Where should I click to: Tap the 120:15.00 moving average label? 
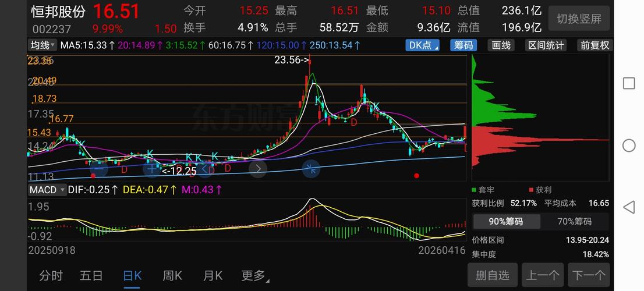pyautogui.click(x=281, y=45)
